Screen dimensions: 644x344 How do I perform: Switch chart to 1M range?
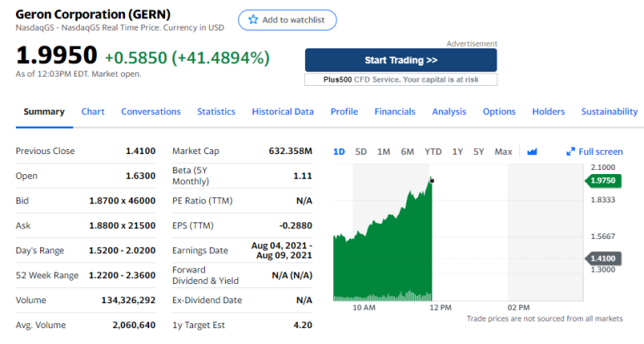[383, 152]
